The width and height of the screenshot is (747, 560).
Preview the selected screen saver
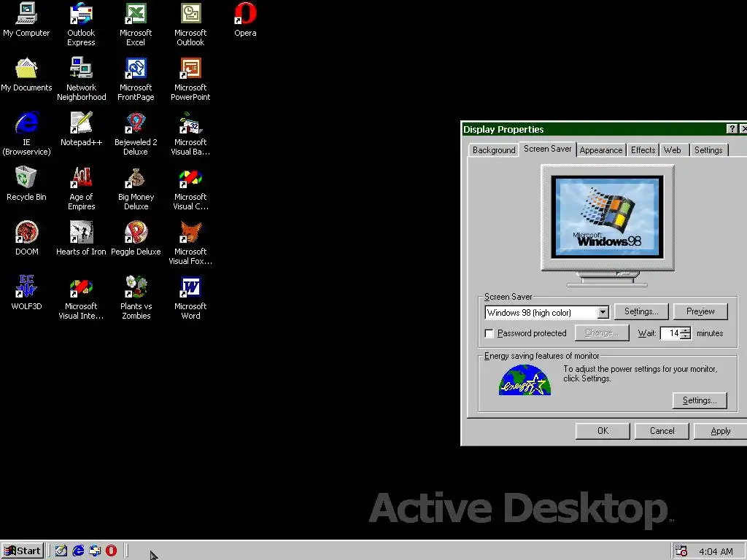tap(700, 311)
